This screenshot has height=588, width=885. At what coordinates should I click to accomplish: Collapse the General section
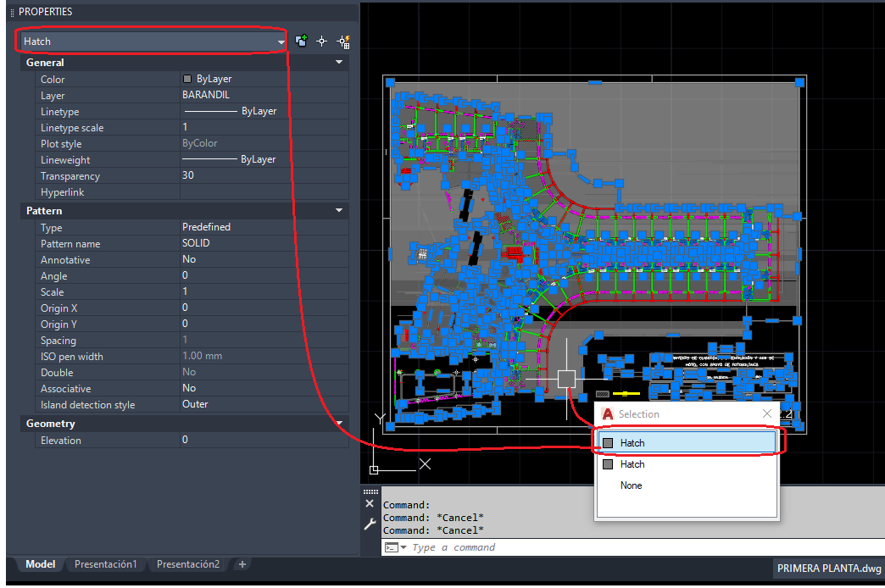coord(338,62)
